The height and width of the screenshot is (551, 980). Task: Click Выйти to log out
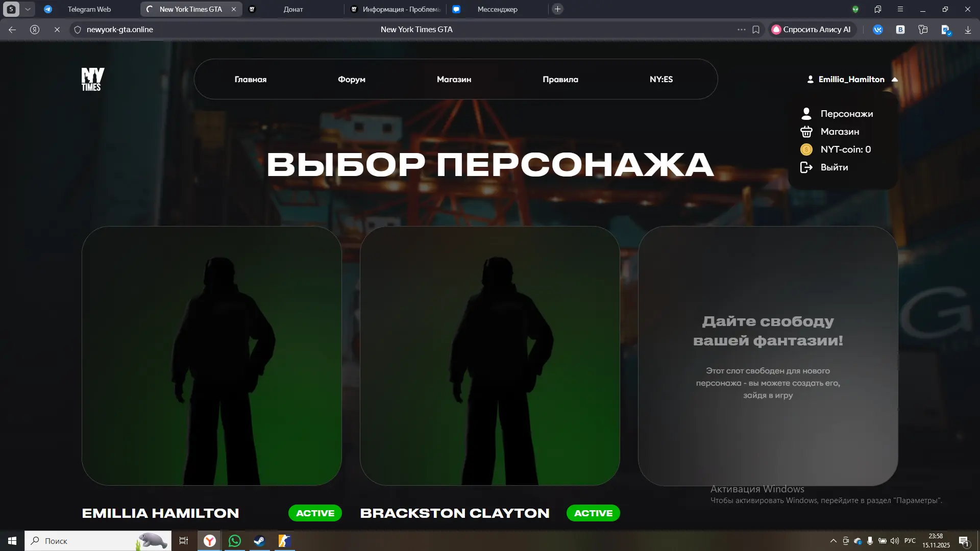(835, 167)
